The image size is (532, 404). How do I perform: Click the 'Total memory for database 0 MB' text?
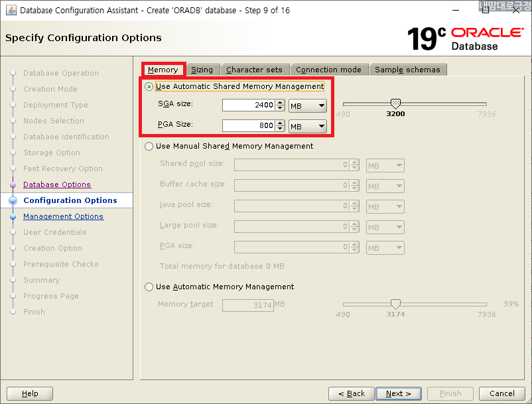pos(222,266)
